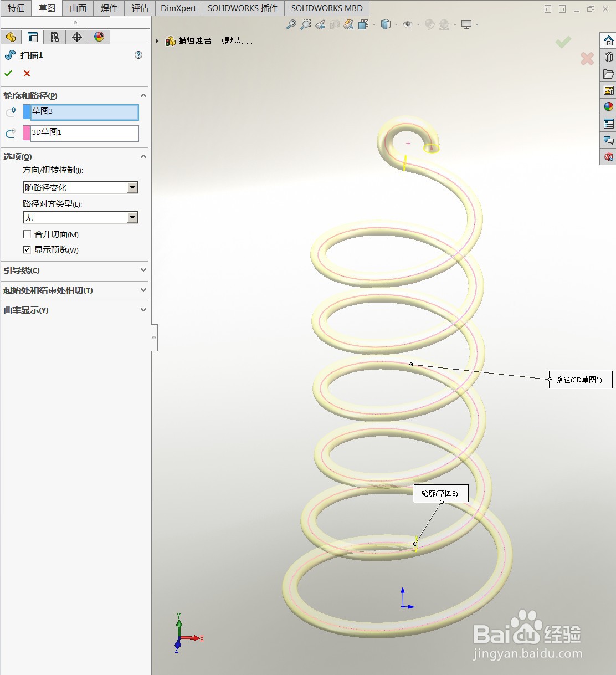Click the Edit Appearance icon
The width and height of the screenshot is (616, 675).
(x=430, y=24)
